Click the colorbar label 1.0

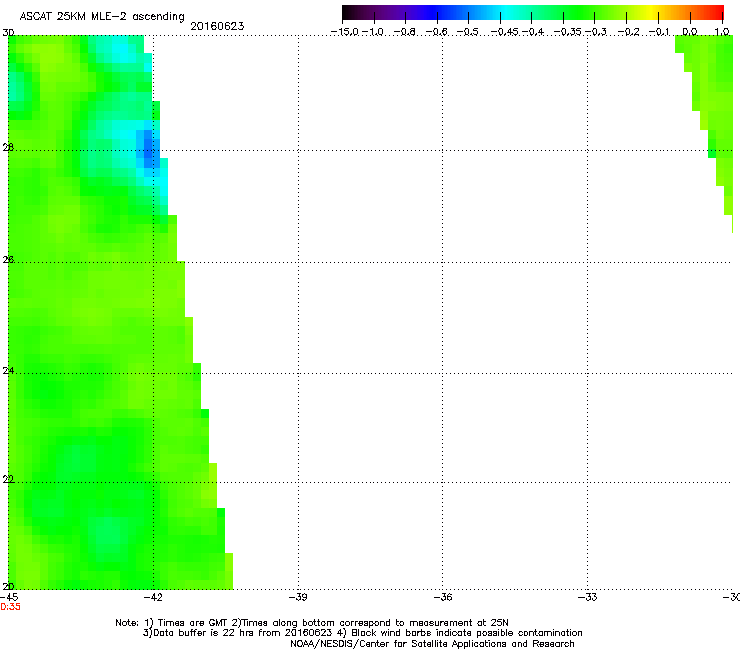coord(722,32)
